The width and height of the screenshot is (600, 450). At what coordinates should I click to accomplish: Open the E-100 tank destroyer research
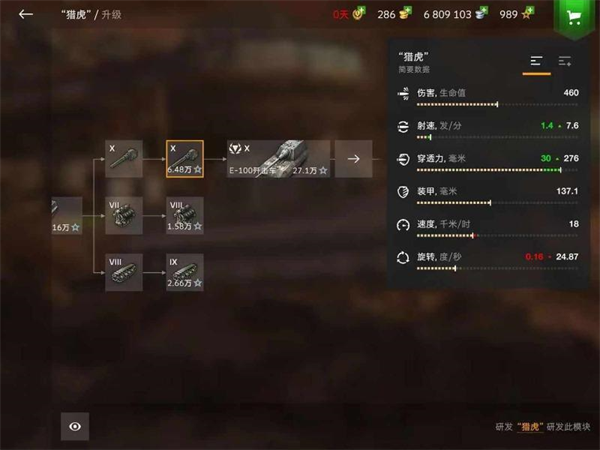pos(279,159)
